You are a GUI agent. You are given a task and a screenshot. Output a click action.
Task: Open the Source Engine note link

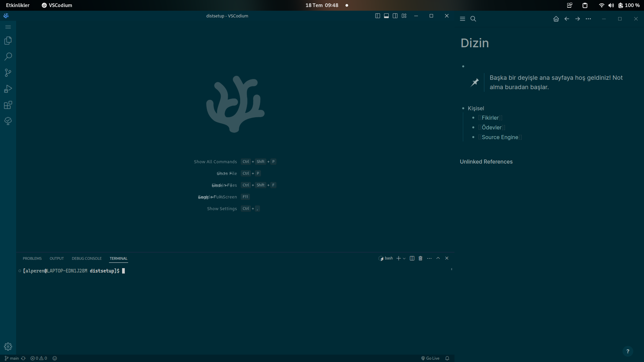[x=500, y=137]
